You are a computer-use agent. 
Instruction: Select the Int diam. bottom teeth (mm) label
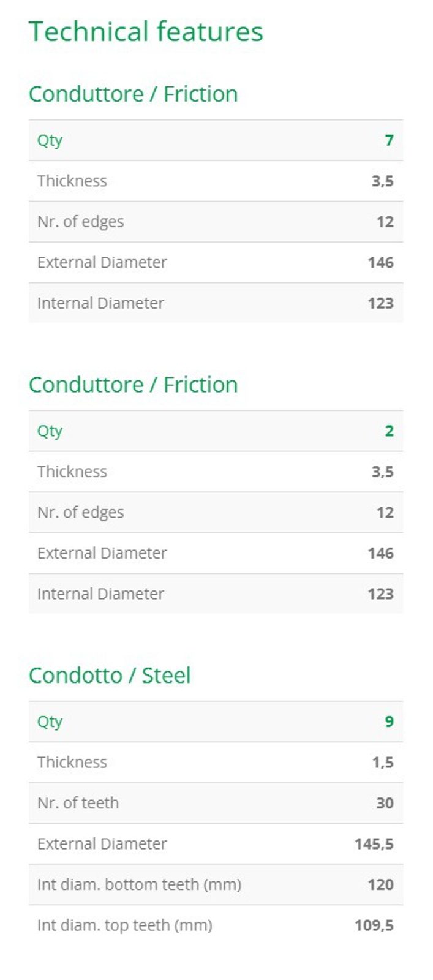point(139,884)
